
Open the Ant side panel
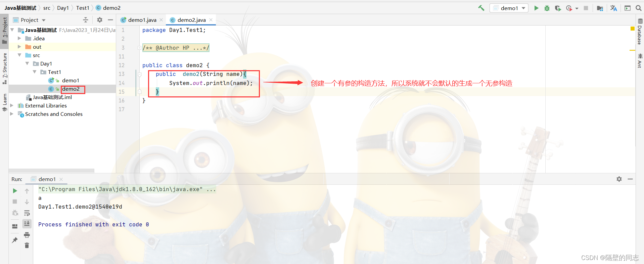coord(640,60)
